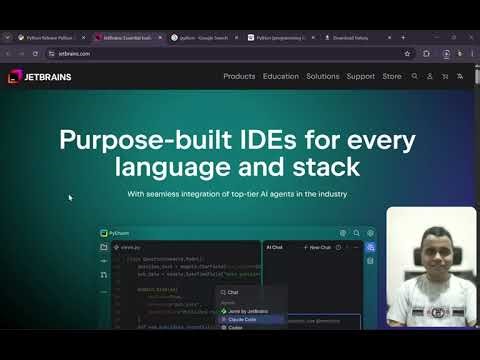Open the browser downloads icon
Screen dimensions: 480x360
pyautogui.click(x=446, y=54)
